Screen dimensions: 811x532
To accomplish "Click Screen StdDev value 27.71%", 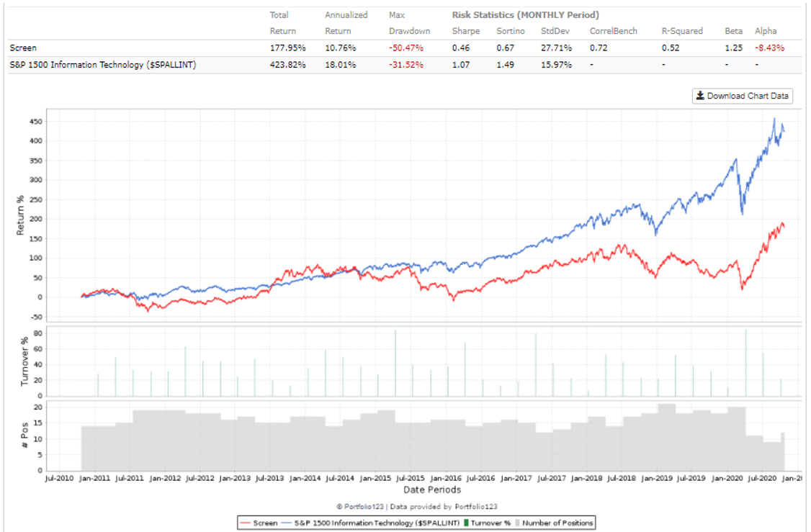I will 557,48.
